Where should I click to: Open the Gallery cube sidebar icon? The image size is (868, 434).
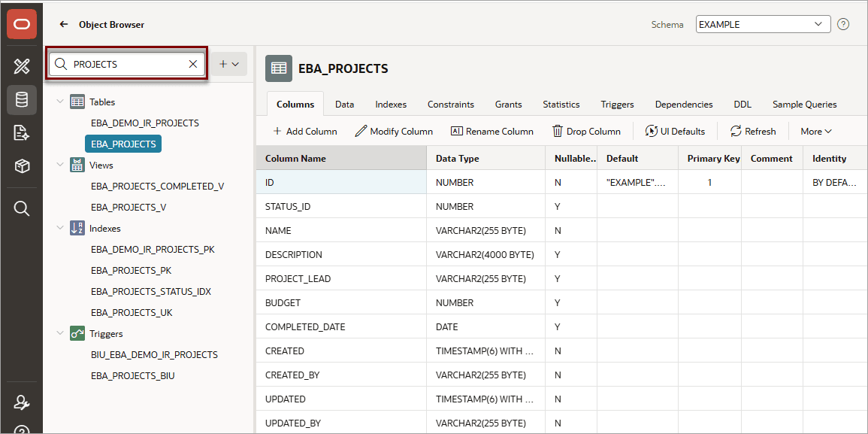point(22,165)
